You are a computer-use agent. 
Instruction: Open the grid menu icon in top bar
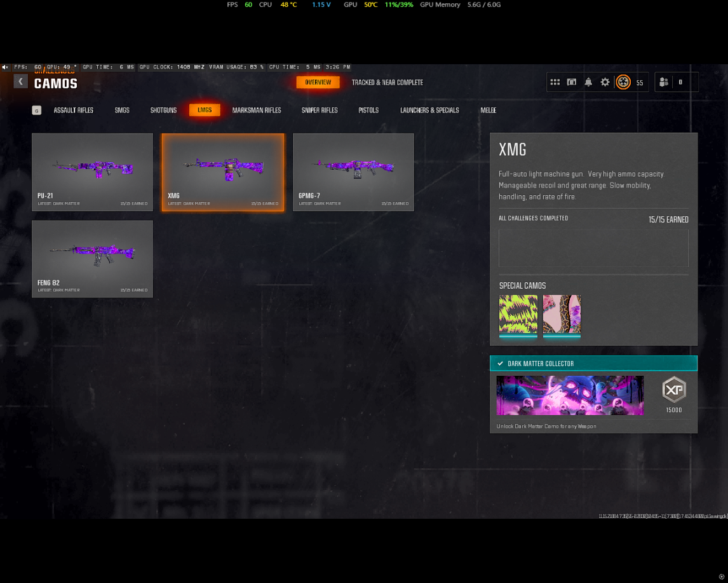pyautogui.click(x=555, y=82)
